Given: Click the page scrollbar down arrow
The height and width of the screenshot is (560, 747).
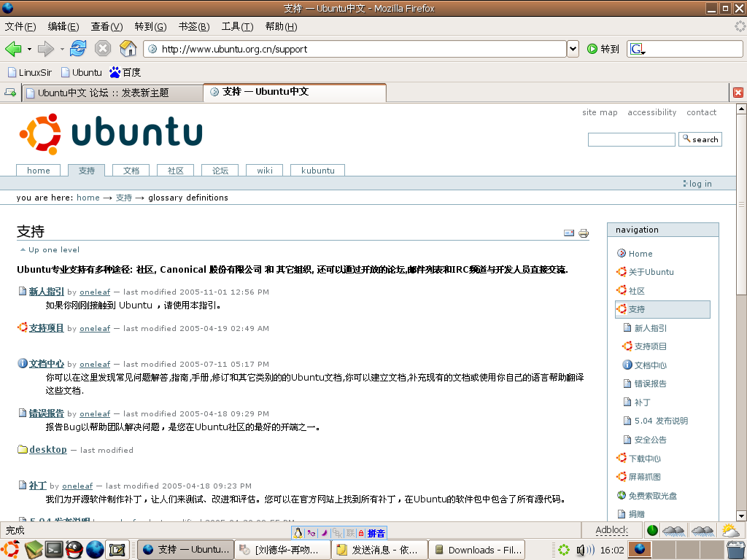Looking at the screenshot, I should pyautogui.click(x=741, y=516).
